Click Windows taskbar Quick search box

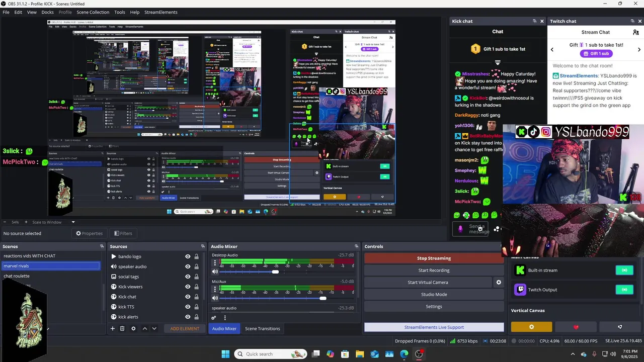pyautogui.click(x=271, y=354)
